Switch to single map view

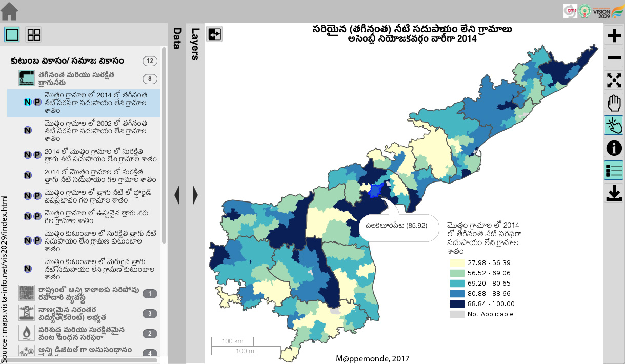12,35
